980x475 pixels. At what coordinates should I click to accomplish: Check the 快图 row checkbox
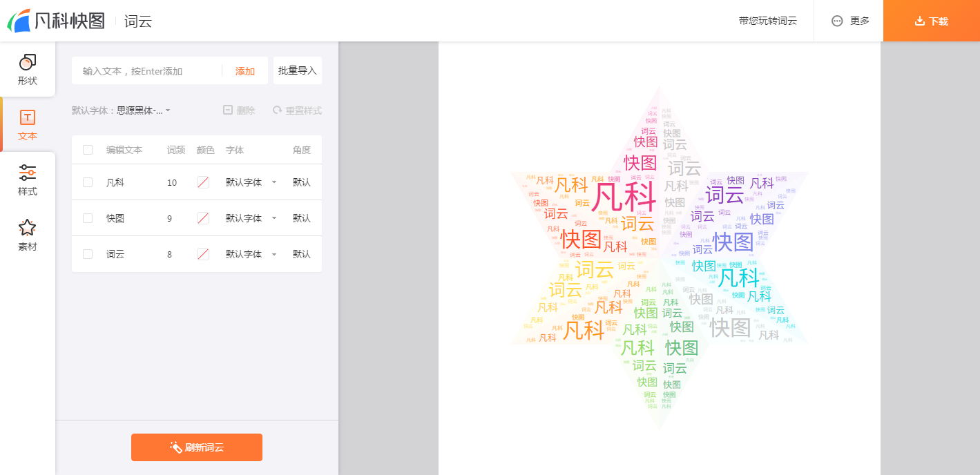[x=88, y=218]
